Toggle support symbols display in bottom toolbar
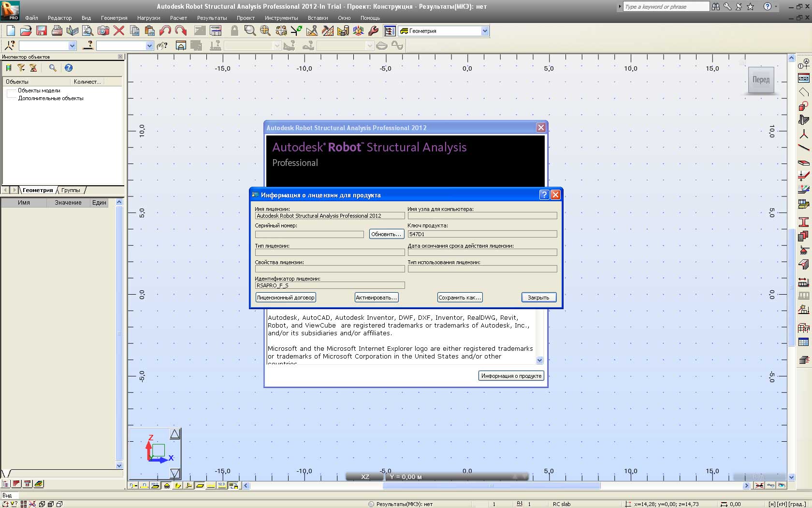 click(167, 485)
